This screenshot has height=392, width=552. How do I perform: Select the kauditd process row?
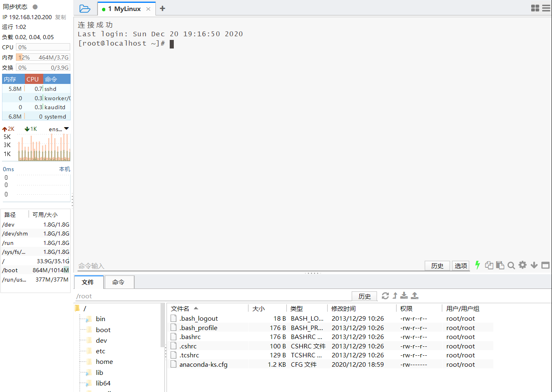tap(36, 107)
